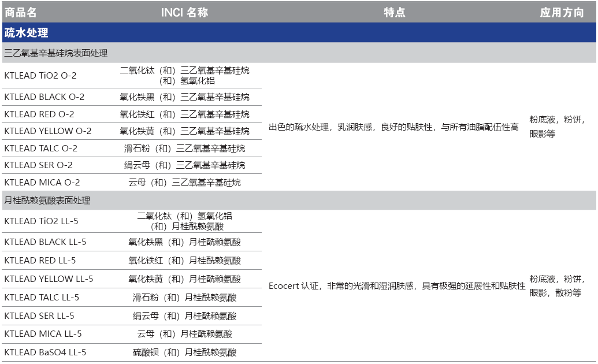The height and width of the screenshot is (364, 598).
Task: Click INCI cell 滑石粉 (和) 月桂酰赖氨酸
Action: 184,297
